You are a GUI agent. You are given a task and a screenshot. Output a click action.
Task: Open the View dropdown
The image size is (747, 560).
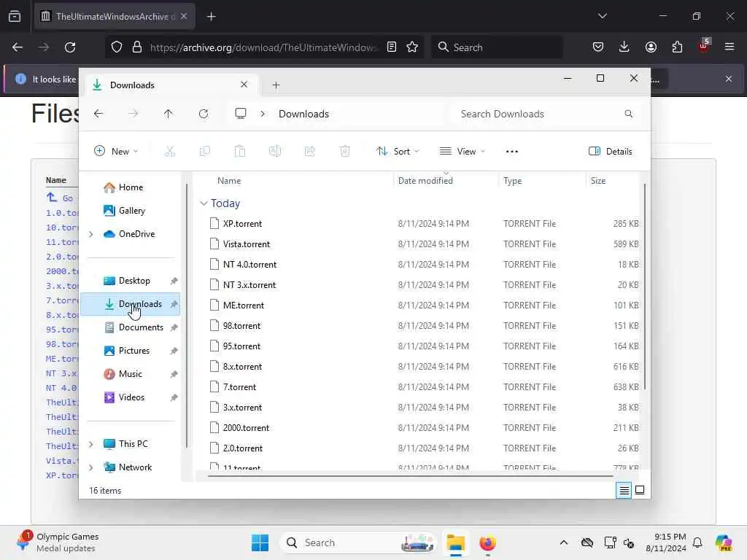point(462,152)
